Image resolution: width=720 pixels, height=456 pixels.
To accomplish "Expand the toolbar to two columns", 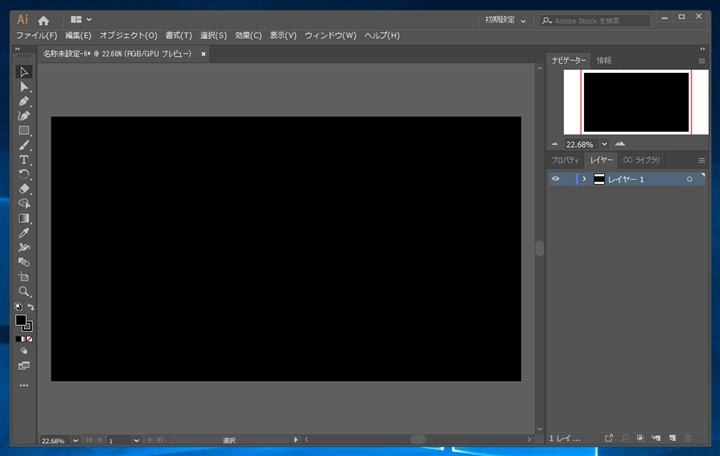I will point(17,49).
